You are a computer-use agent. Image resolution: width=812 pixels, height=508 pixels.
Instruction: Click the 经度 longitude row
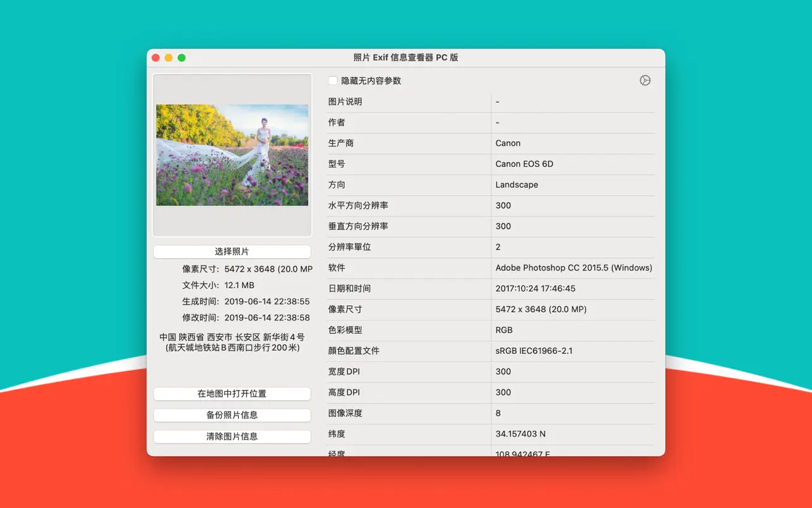[x=524, y=452]
